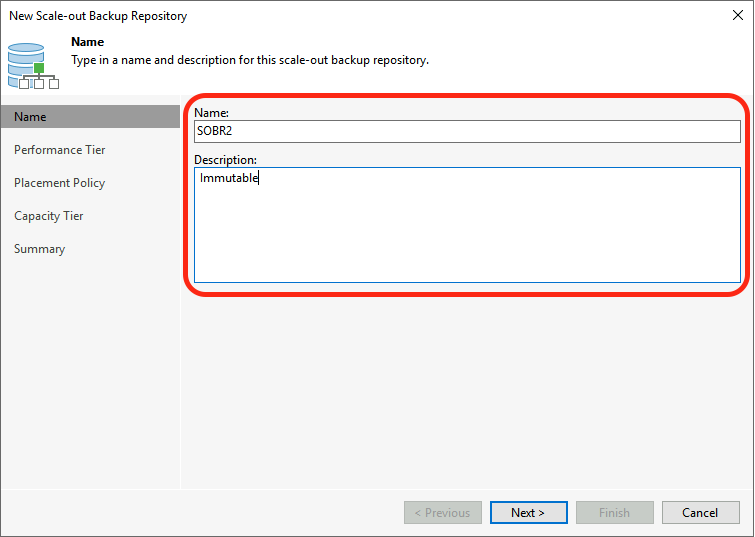Close the New Scale-out Backup Repository dialog
The height and width of the screenshot is (537, 755).
[737, 15]
